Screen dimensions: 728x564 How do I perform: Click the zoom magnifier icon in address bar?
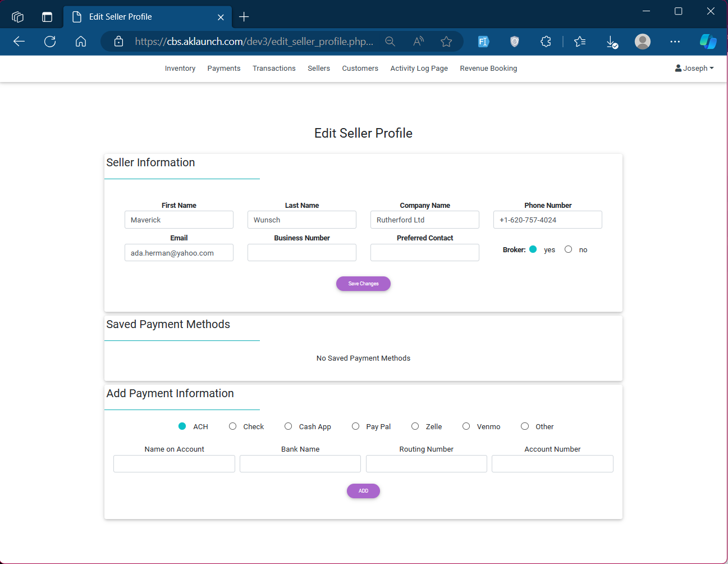tap(390, 42)
